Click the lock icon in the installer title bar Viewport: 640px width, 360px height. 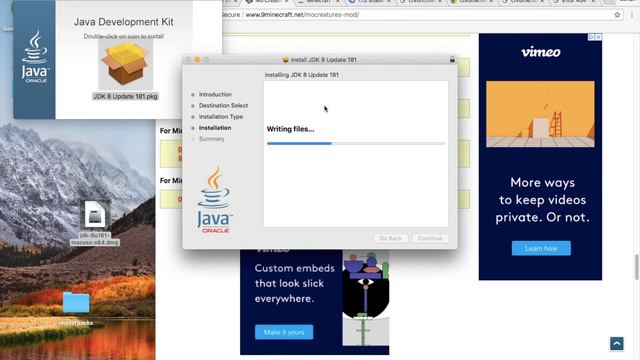point(452,60)
